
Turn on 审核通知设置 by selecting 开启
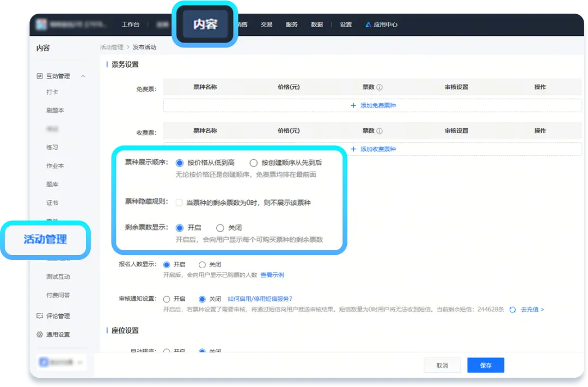[x=167, y=299]
